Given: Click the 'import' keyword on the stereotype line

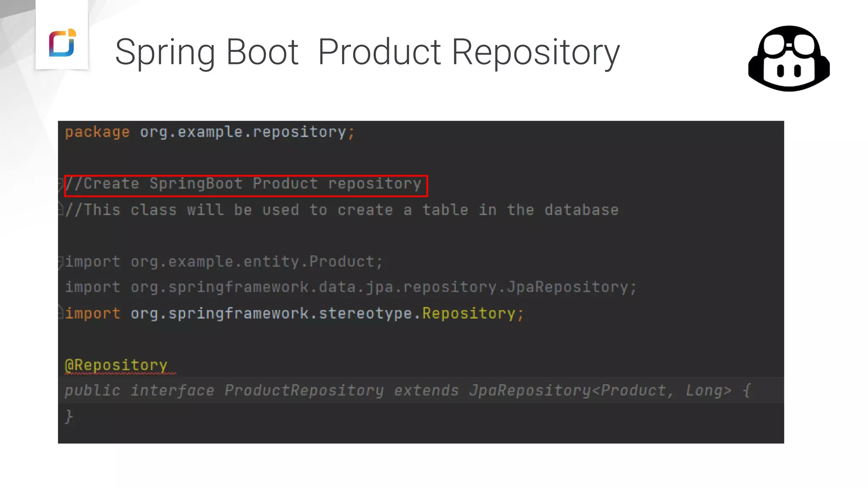Looking at the screenshot, I should [93, 313].
